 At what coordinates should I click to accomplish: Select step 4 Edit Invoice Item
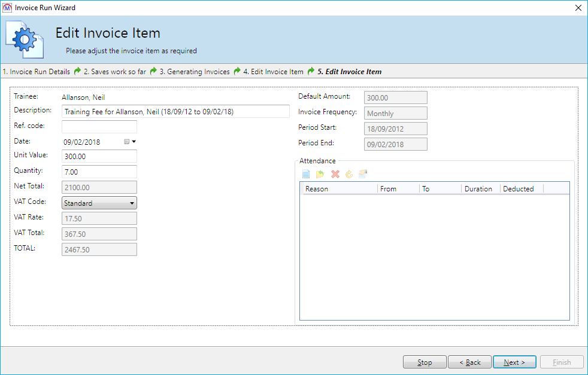(273, 72)
